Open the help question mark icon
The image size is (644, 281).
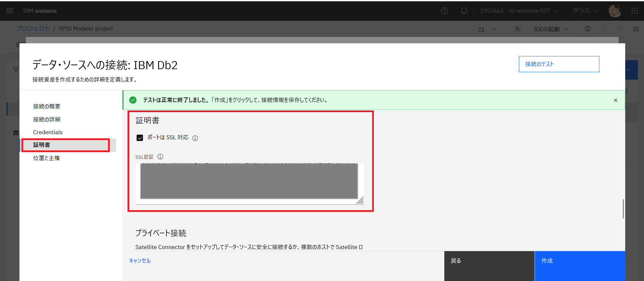tap(445, 11)
